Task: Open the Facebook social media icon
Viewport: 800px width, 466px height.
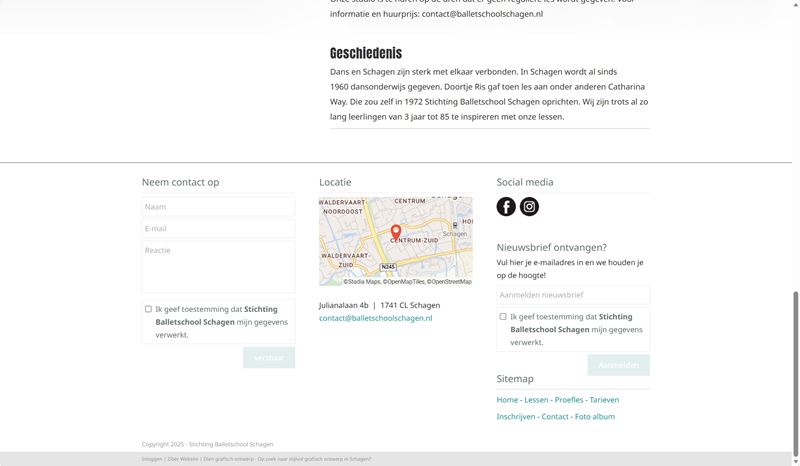Action: pos(506,207)
